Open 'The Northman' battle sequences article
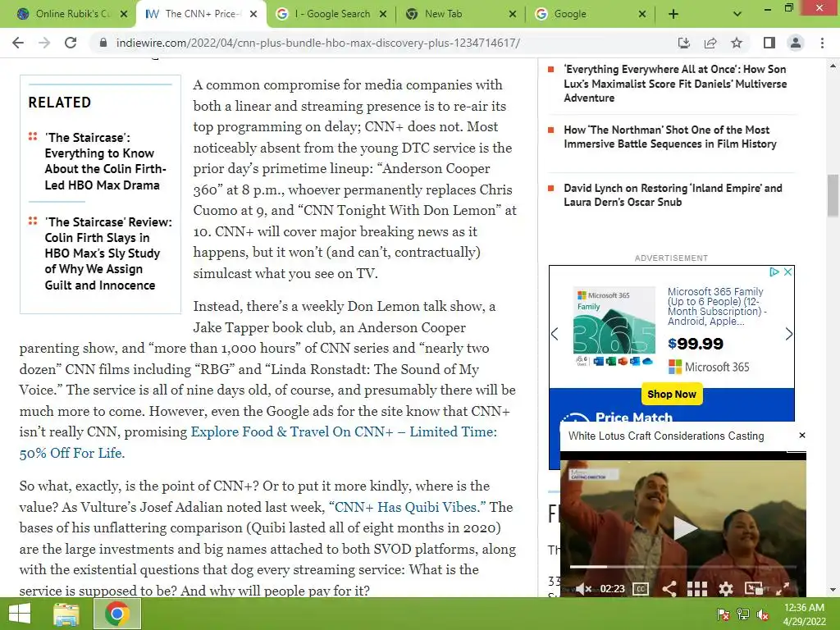 coord(669,137)
